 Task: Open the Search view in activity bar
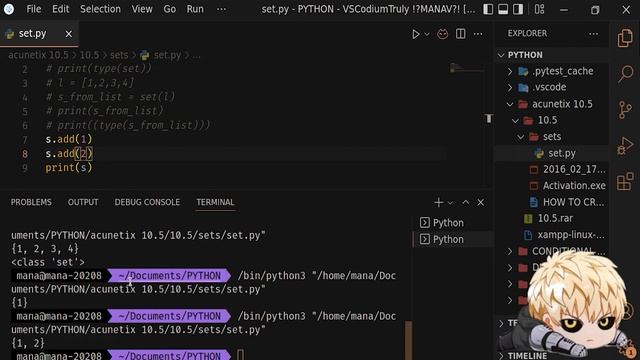[x=625, y=74]
